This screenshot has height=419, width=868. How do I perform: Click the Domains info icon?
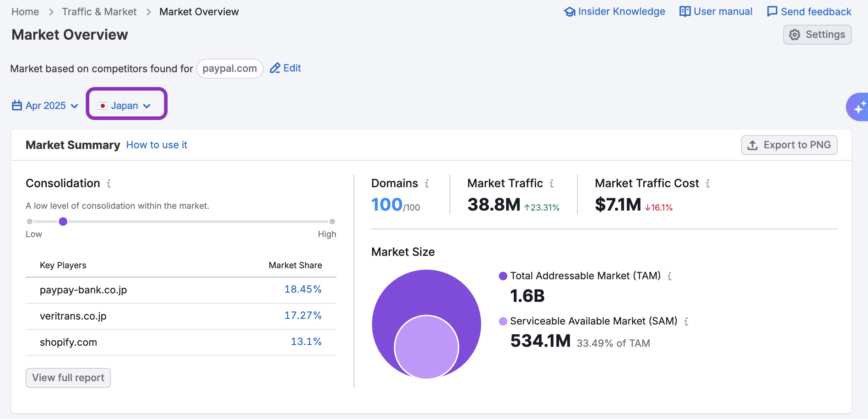[427, 183]
